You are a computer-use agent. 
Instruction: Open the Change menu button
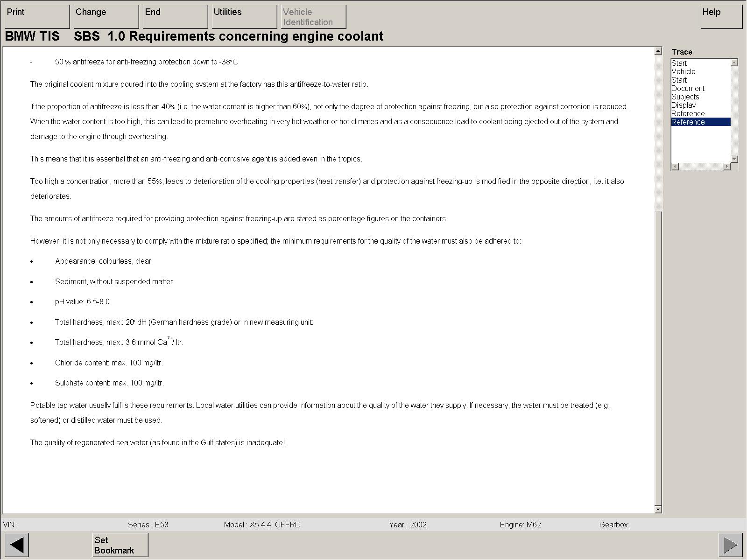(106, 17)
